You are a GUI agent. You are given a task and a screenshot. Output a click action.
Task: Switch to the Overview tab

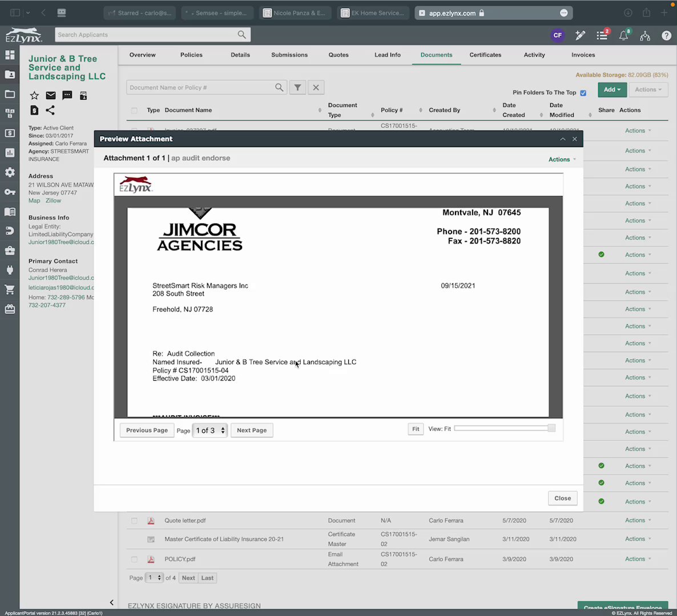coord(143,55)
